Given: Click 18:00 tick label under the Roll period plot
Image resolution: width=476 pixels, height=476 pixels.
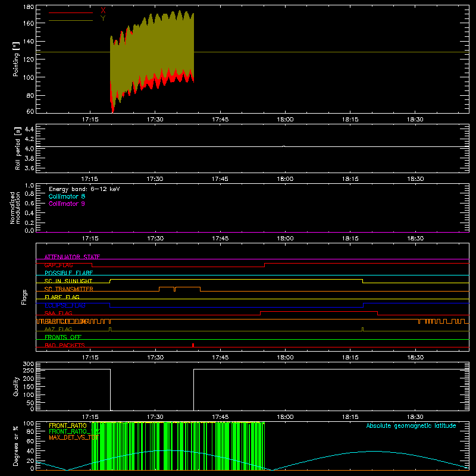Looking at the screenshot, I should (x=285, y=179).
